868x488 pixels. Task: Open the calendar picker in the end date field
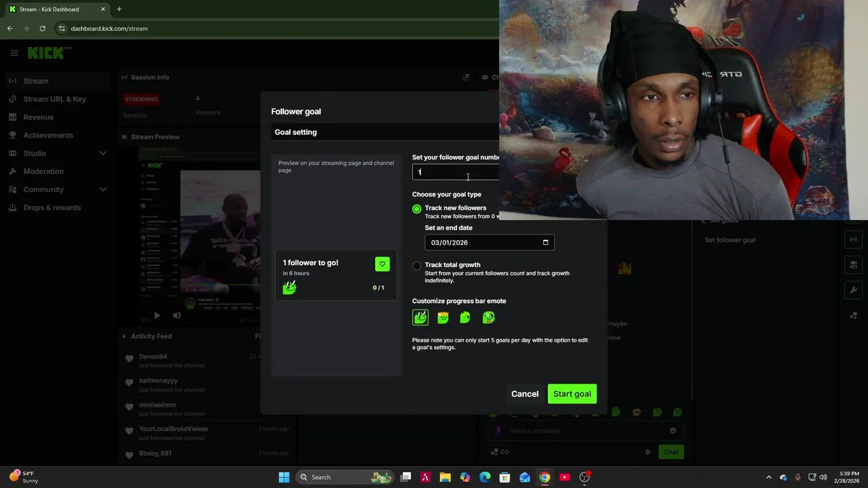[545, 243]
